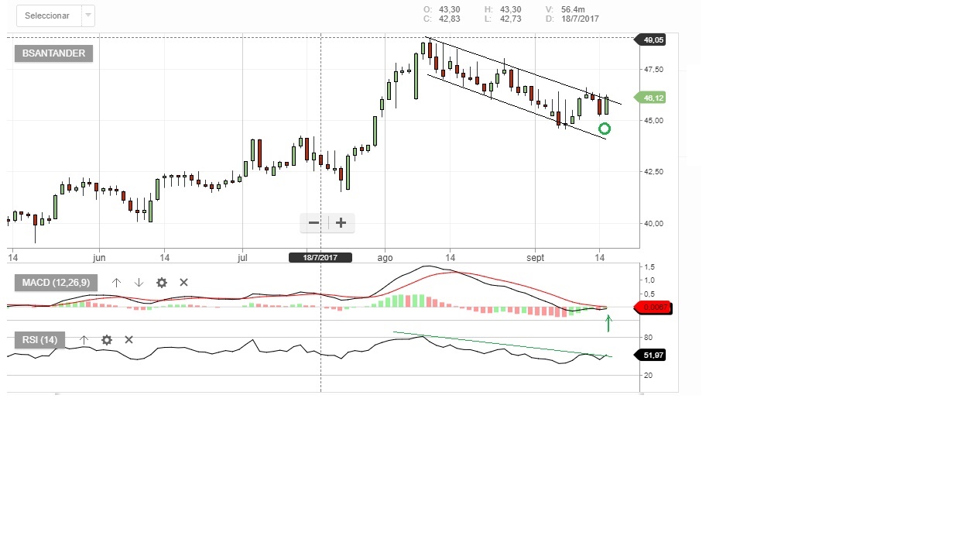Screen dimensions: 980x560
Task: Move MACD indicator up
Action: 116,283
